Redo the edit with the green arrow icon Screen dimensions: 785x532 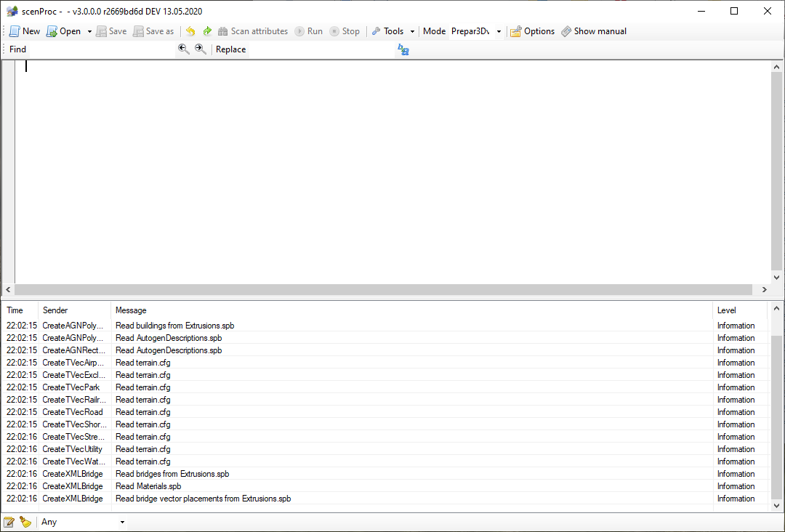tap(206, 31)
